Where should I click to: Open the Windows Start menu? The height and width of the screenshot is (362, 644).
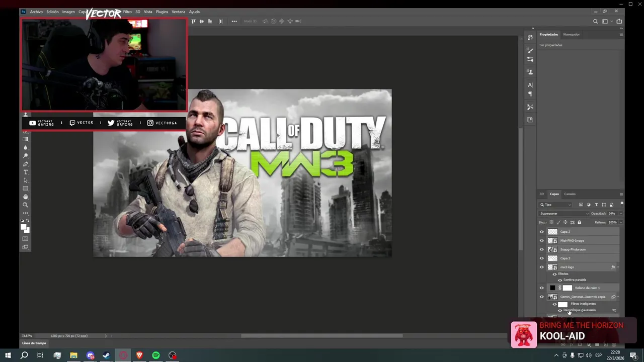8,355
